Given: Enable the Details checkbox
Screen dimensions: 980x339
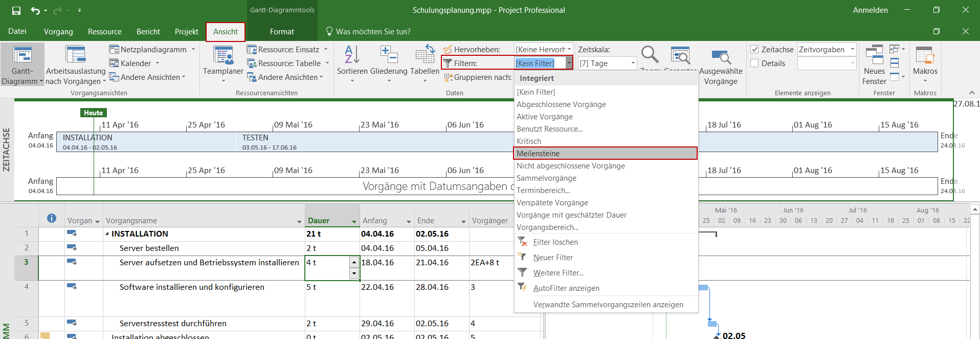Looking at the screenshot, I should 754,63.
